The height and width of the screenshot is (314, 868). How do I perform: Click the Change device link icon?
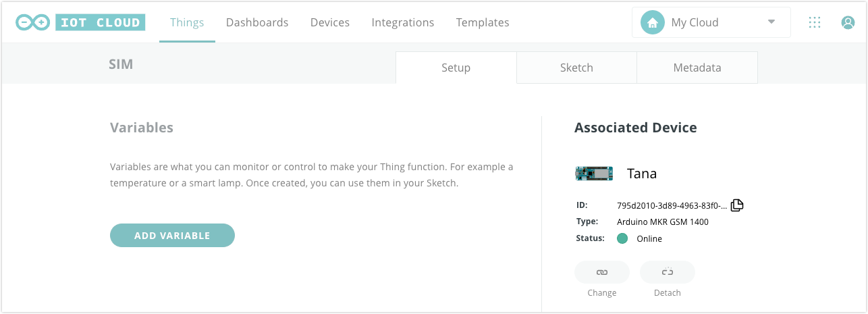coord(601,272)
